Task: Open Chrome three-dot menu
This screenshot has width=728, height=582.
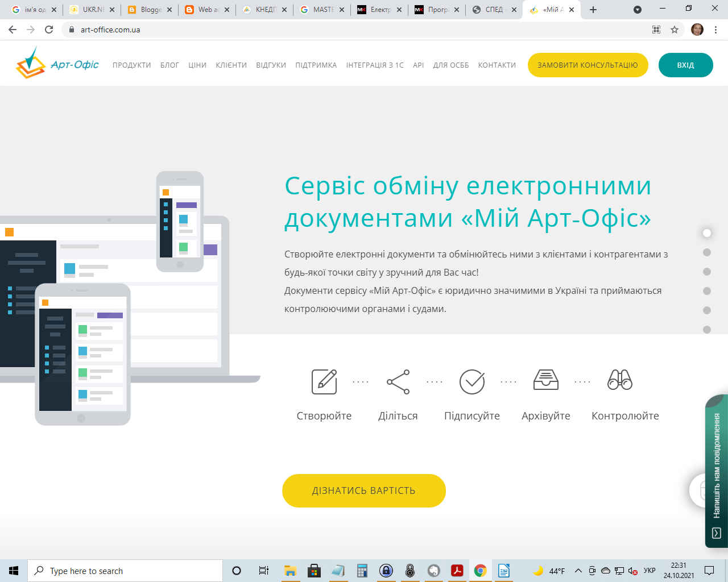Action: click(715, 30)
